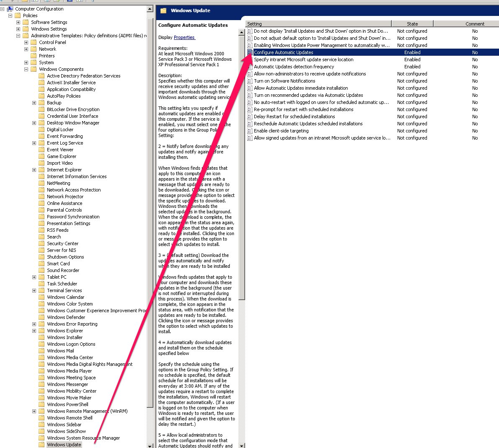Image resolution: width=499 pixels, height=448 pixels.
Task: Select the Windows Customer Experience Improvement tree item
Action: (x=97, y=311)
